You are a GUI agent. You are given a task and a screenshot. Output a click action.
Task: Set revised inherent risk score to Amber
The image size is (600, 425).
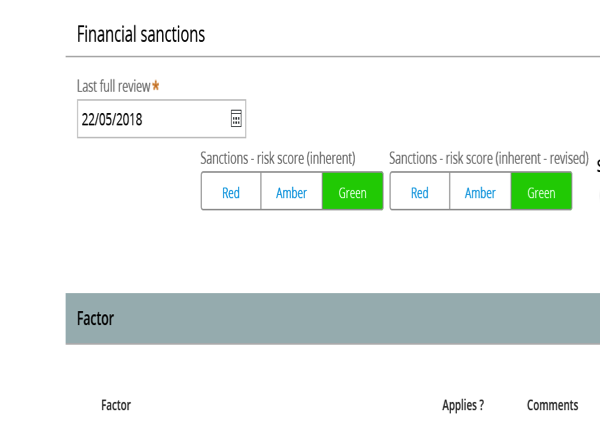[x=480, y=191]
